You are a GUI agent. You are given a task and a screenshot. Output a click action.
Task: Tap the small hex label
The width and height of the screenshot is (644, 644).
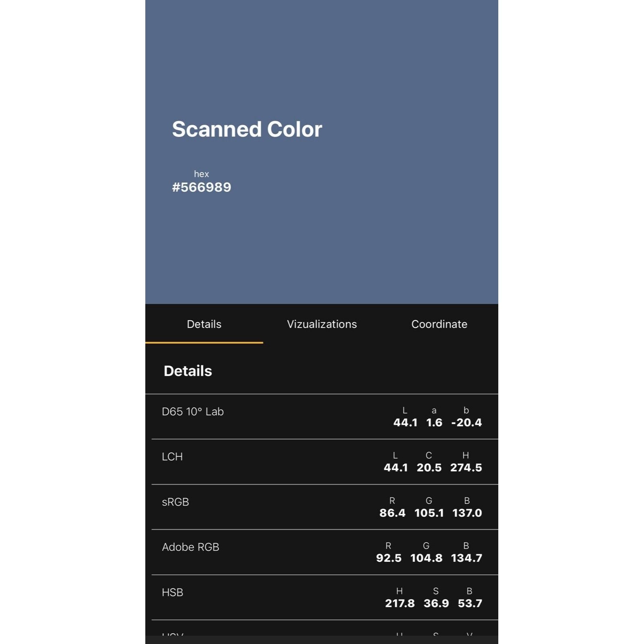(201, 174)
